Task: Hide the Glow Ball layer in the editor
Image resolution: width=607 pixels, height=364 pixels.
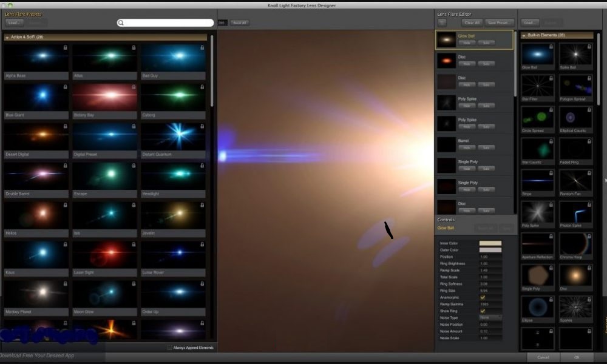Action: (467, 42)
